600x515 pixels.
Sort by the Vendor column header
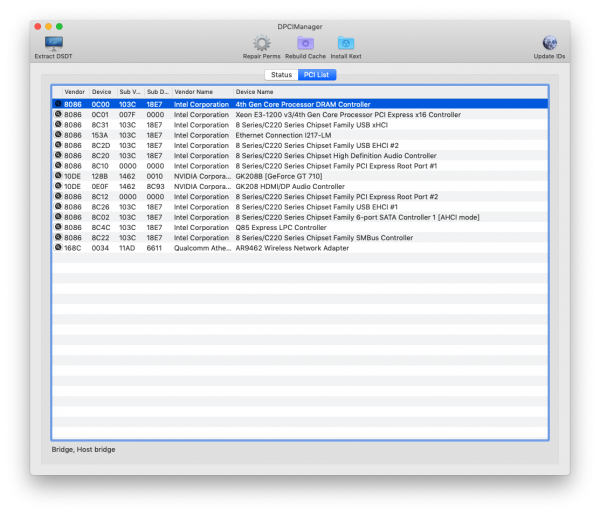pyautogui.click(x=75, y=92)
